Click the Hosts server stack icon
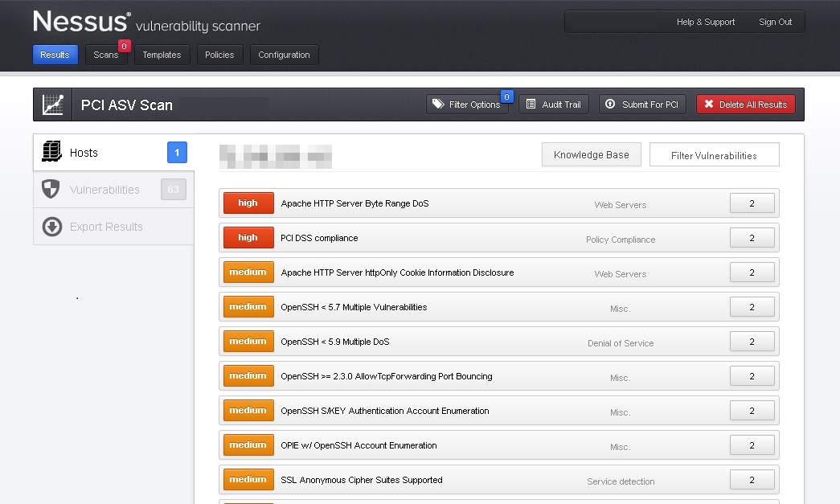This screenshot has width=840, height=504. point(51,152)
